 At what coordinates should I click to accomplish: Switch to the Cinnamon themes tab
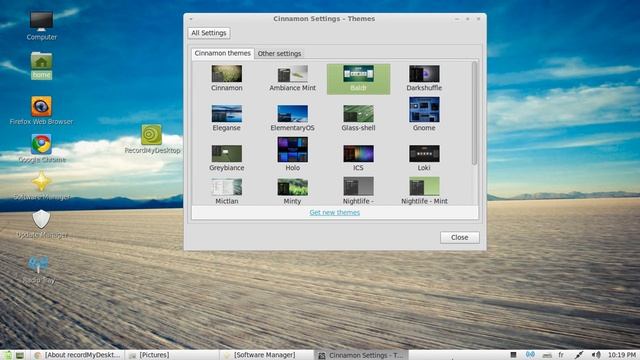(x=222, y=53)
